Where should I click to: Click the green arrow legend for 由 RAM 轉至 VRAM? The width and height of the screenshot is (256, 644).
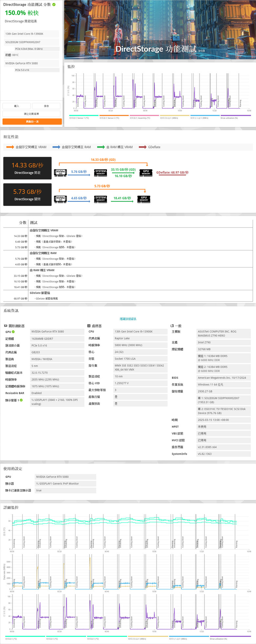click(x=101, y=147)
